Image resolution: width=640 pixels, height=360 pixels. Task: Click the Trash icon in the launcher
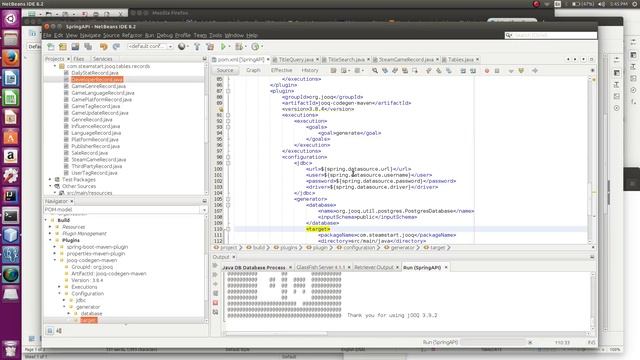(11, 348)
